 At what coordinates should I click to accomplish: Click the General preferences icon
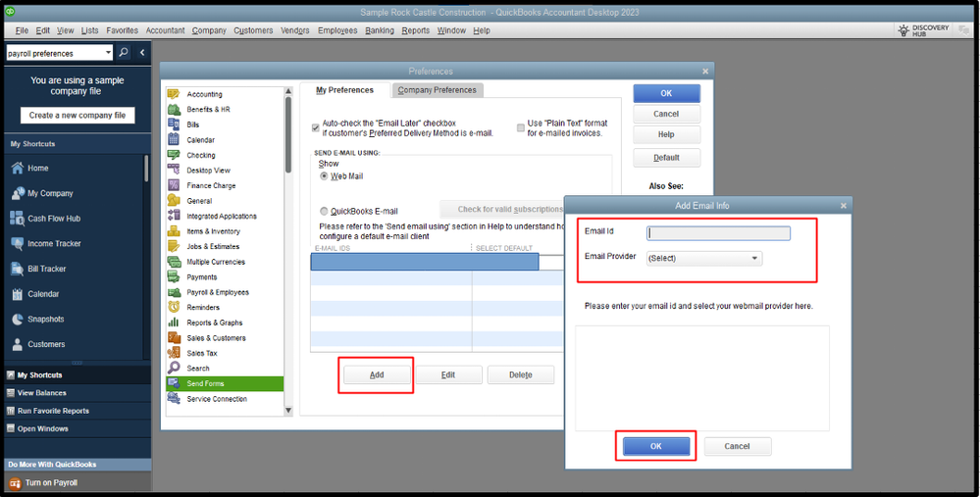(x=174, y=200)
